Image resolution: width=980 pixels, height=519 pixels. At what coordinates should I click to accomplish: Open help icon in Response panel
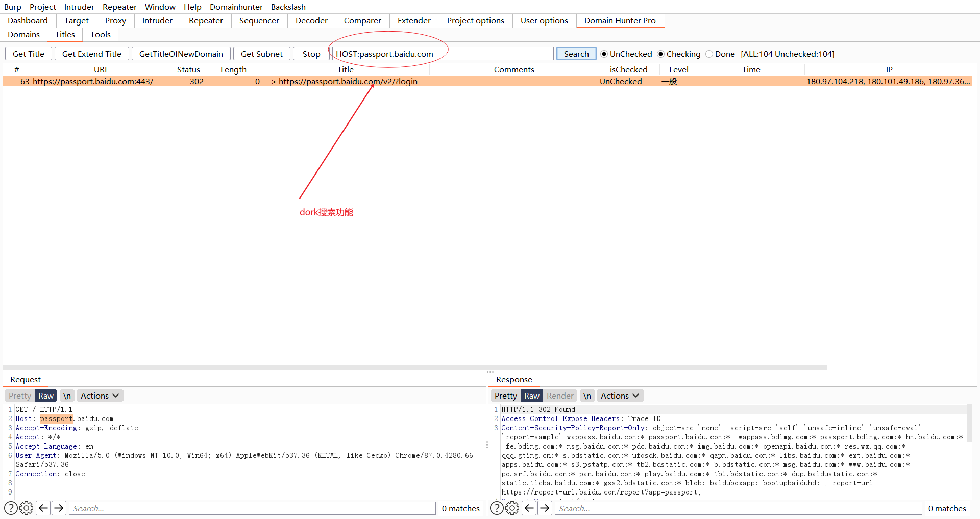[497, 508]
